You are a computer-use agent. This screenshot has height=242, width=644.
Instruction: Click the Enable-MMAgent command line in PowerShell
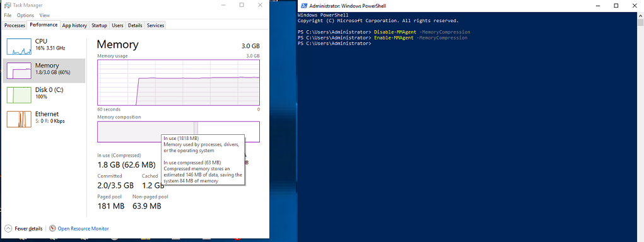[382, 38]
